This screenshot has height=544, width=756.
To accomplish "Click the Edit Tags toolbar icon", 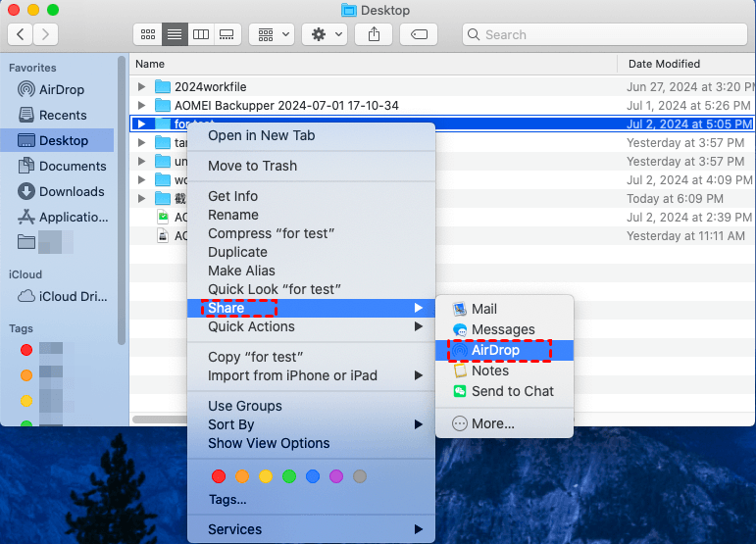I will click(x=418, y=34).
